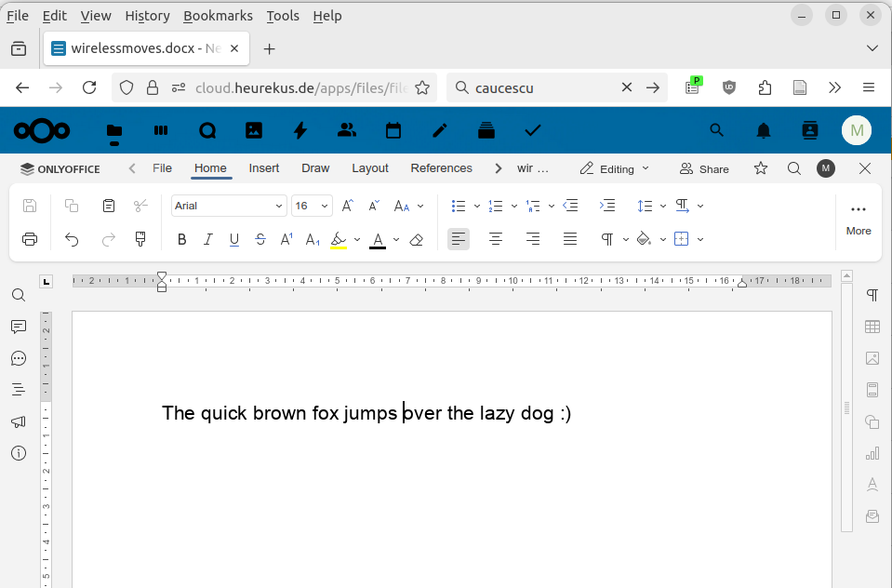Image resolution: width=892 pixels, height=588 pixels.
Task: Open the table settings icon in right sidebar
Action: [872, 327]
